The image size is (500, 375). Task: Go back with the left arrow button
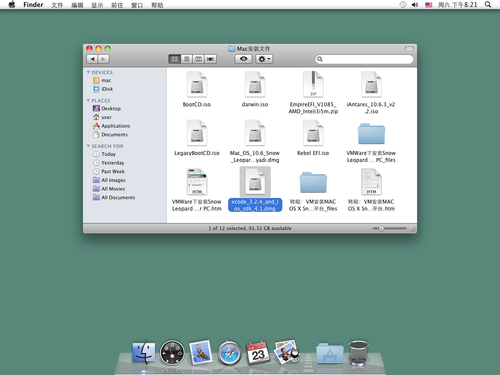[92, 59]
